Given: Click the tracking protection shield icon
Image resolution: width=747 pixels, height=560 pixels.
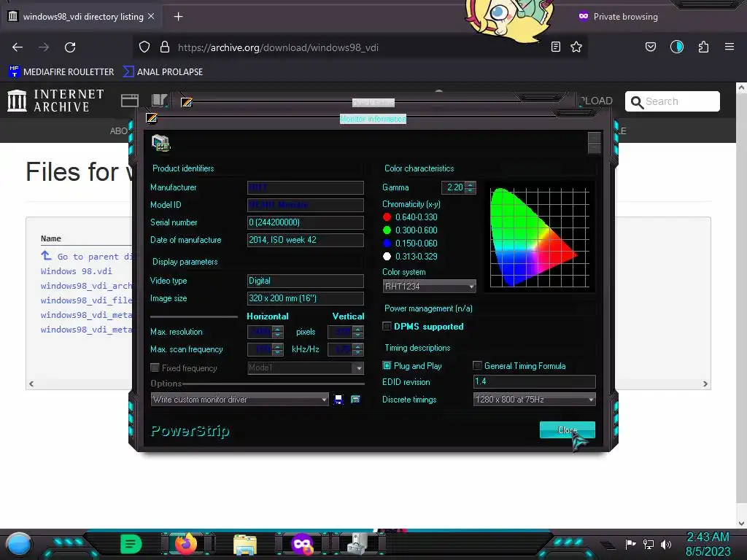Looking at the screenshot, I should pyautogui.click(x=144, y=47).
